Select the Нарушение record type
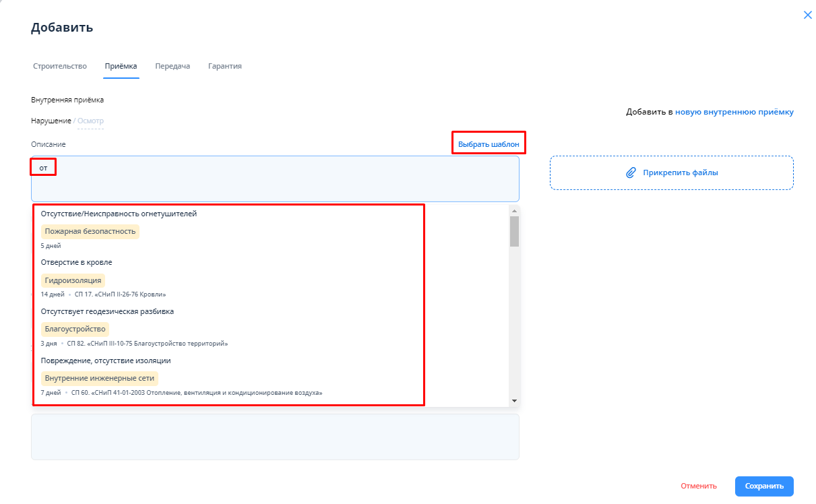The width and height of the screenshot is (816, 504). (x=51, y=121)
